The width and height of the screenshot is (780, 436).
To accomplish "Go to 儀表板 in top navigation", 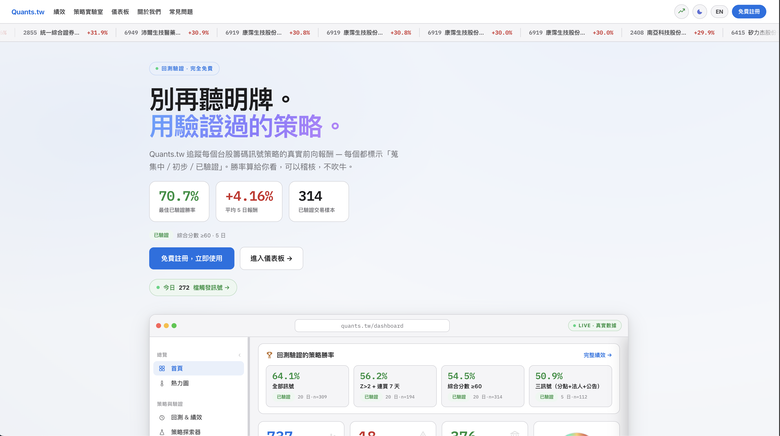I will (x=120, y=12).
